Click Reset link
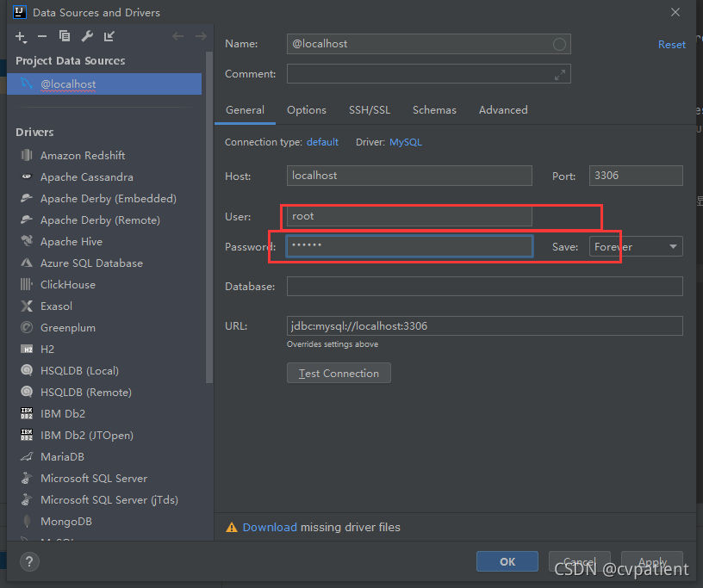The height and width of the screenshot is (588, 703). click(x=672, y=45)
